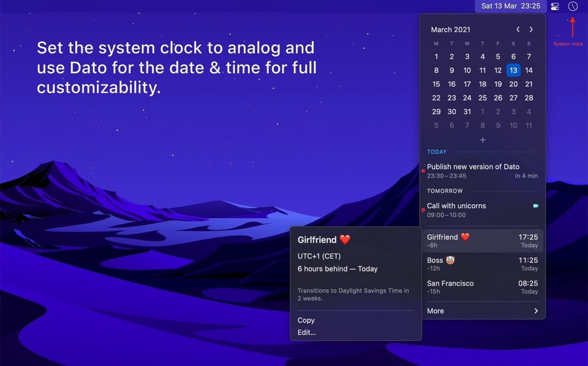Select March 20 in calendar

pyautogui.click(x=513, y=84)
